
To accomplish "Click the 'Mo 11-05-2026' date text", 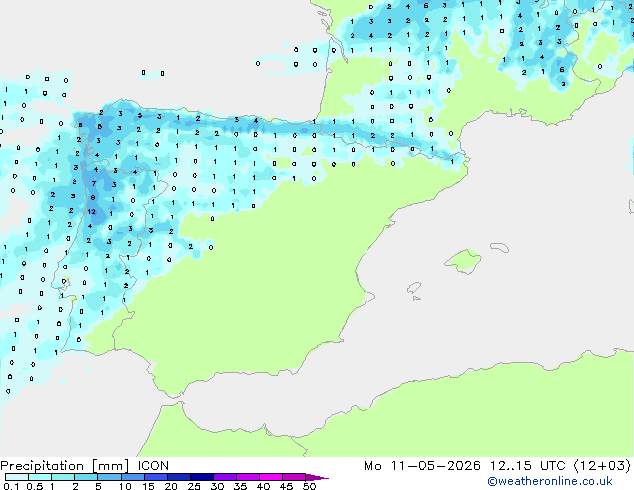I will click(x=422, y=466).
